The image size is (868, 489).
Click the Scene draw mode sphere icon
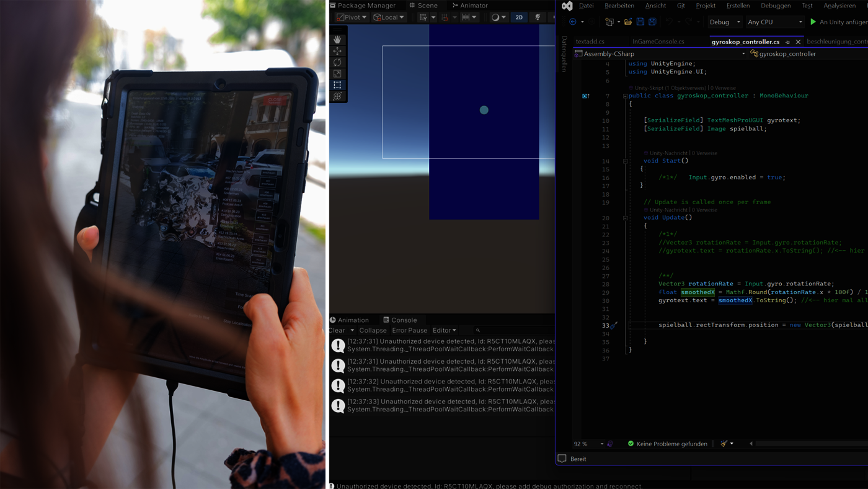pyautogui.click(x=495, y=17)
